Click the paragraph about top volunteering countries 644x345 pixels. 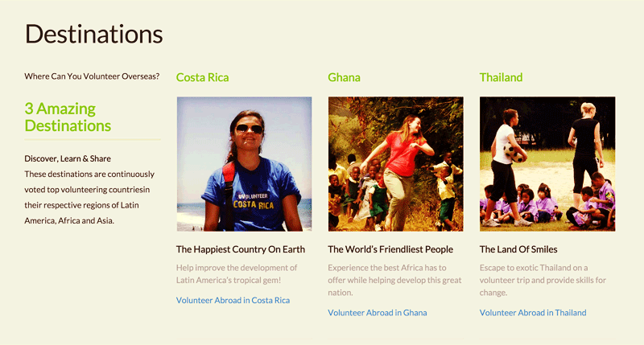(89, 197)
